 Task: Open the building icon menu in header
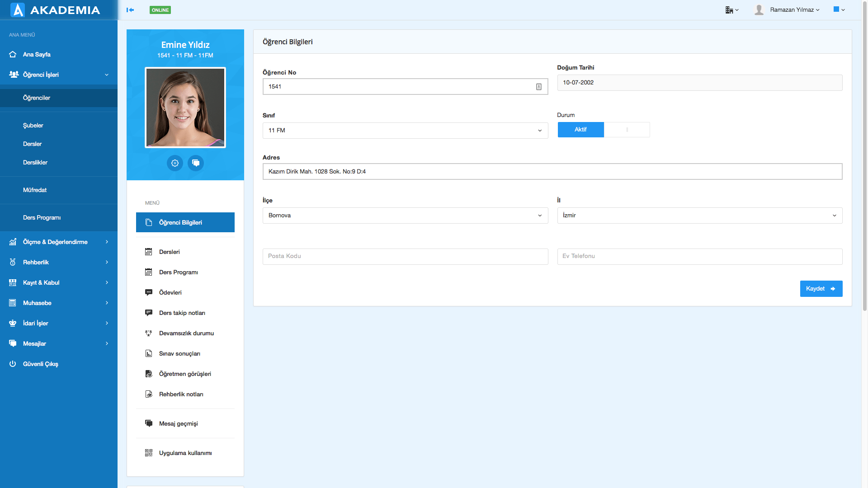(x=731, y=10)
